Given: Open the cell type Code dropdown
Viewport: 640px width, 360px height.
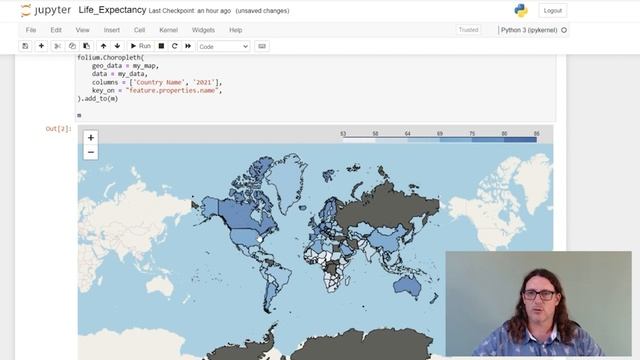Looking at the screenshot, I should pyautogui.click(x=223, y=47).
